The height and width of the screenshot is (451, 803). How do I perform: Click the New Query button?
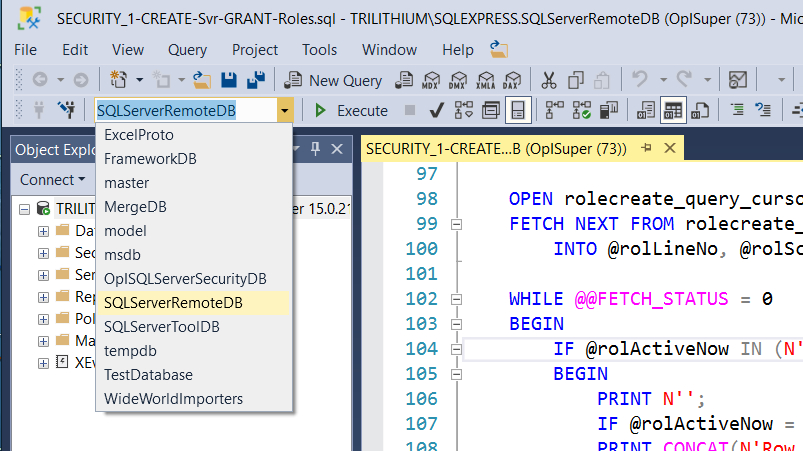click(333, 80)
